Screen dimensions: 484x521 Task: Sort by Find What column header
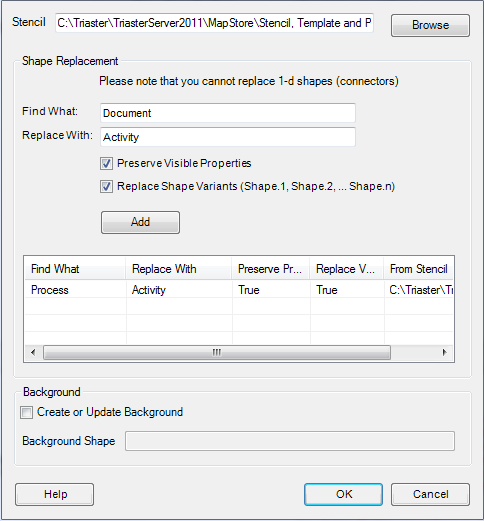(75, 269)
